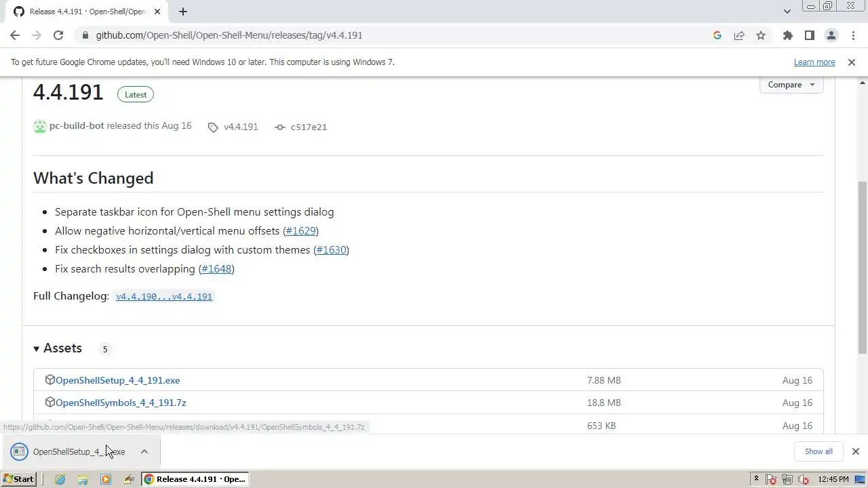Open the network tray icon

pyautogui.click(x=787, y=479)
